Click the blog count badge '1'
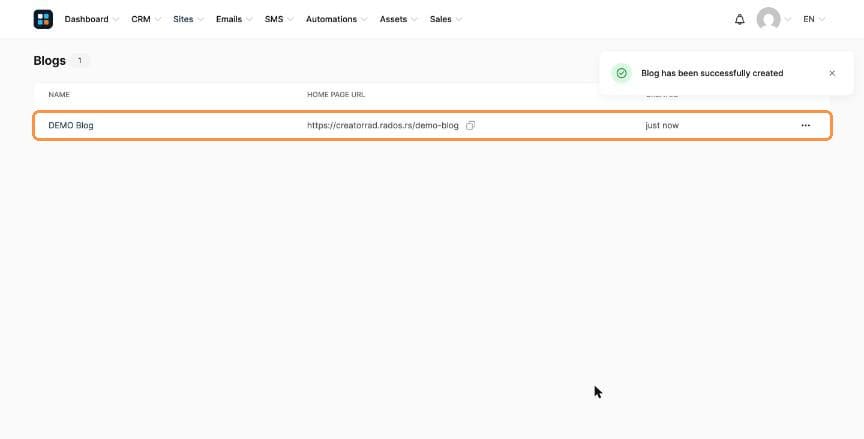 point(80,61)
